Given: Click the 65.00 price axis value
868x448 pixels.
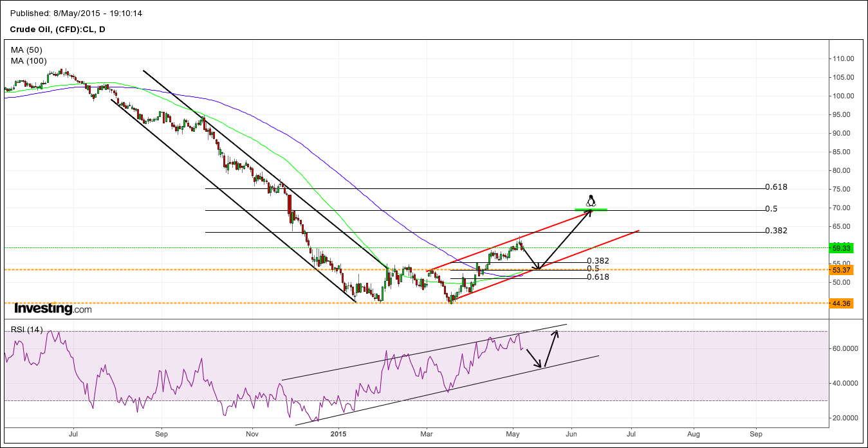Looking at the screenshot, I should [x=843, y=226].
